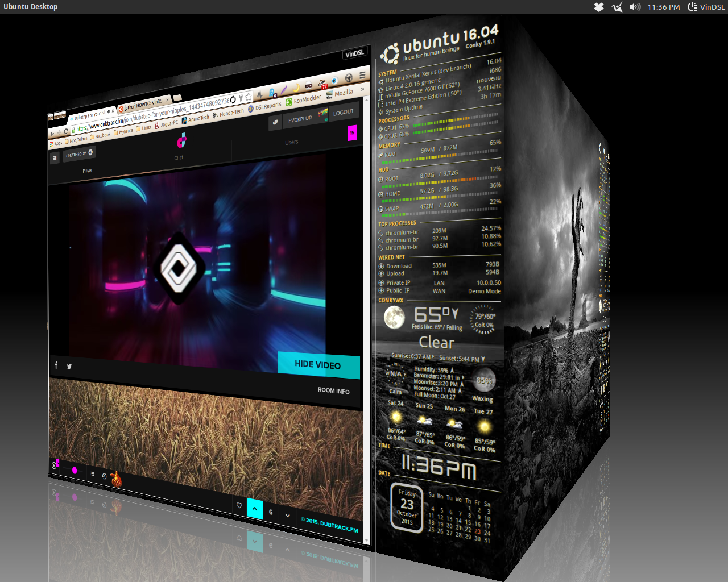Adjust the pink volume slider knob
728x582 pixels.
(75, 470)
